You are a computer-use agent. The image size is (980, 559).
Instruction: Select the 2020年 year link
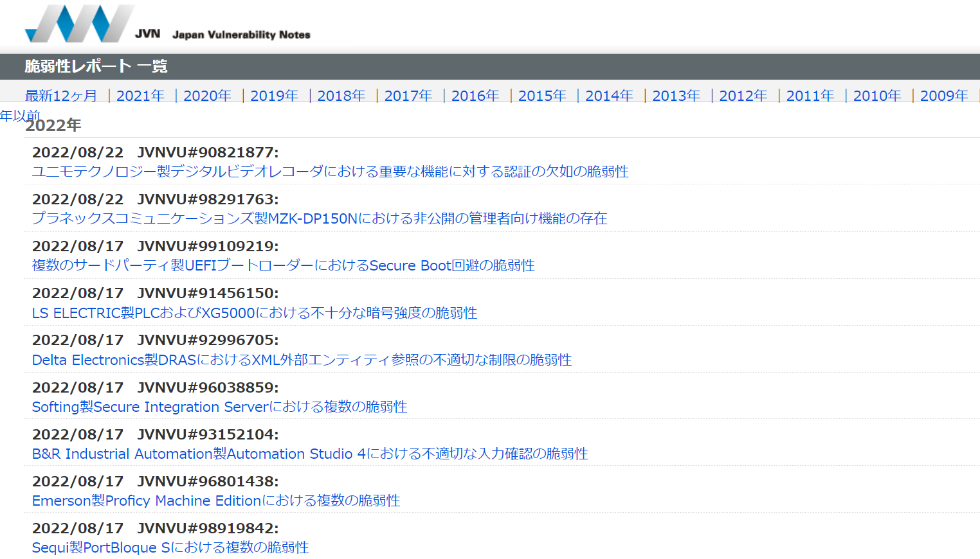(207, 96)
